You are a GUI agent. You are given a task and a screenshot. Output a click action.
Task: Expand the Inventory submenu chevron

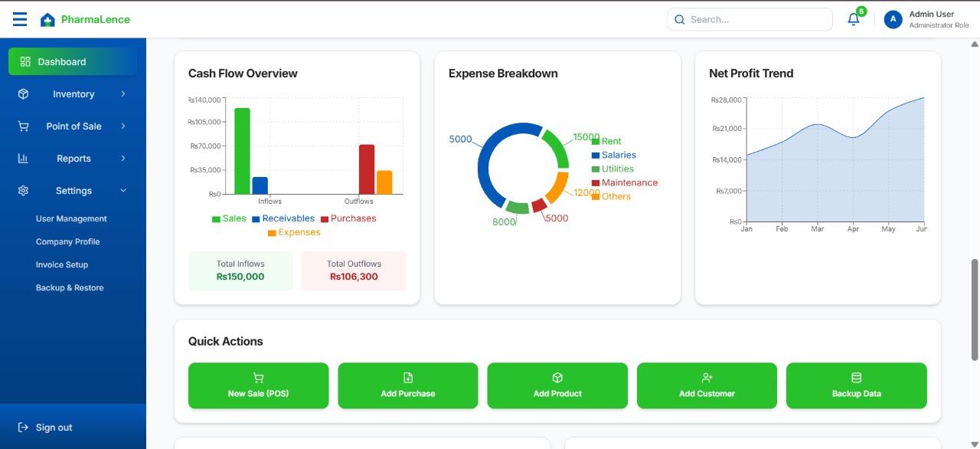coord(123,94)
